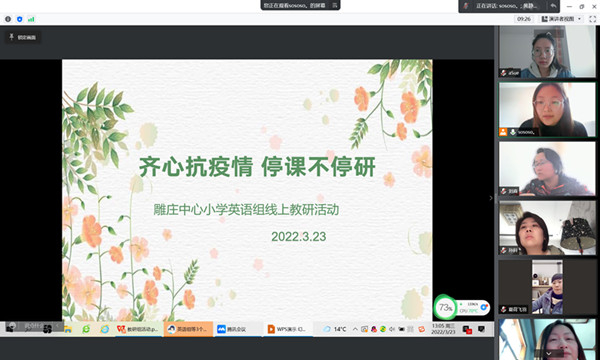Screen dimensions: 600x360
Task: Open menu icon on the sharing banner
Action: pyautogui.click(x=334, y=5)
